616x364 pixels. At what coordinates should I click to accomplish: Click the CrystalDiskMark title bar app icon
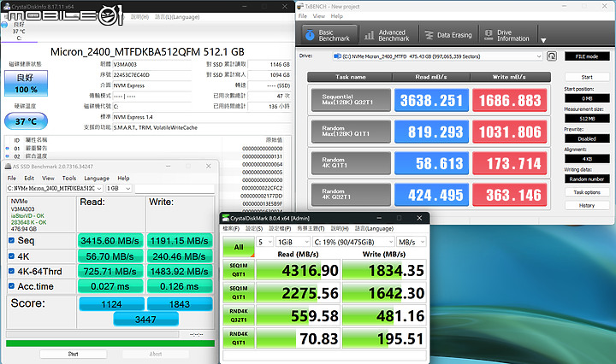click(226, 218)
